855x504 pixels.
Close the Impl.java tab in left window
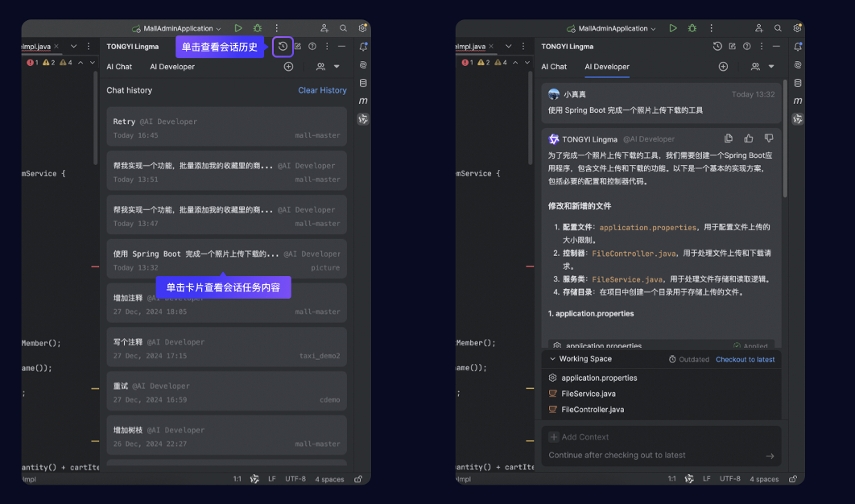56,47
